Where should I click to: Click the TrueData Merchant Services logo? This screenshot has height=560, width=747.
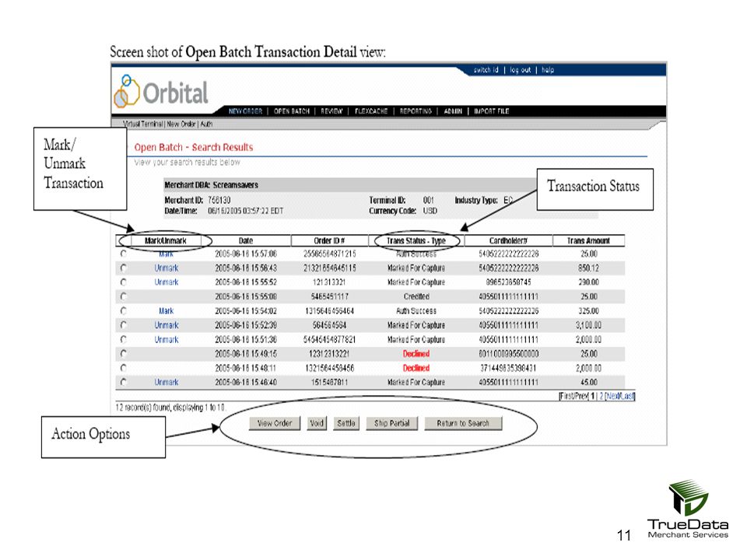click(x=688, y=509)
